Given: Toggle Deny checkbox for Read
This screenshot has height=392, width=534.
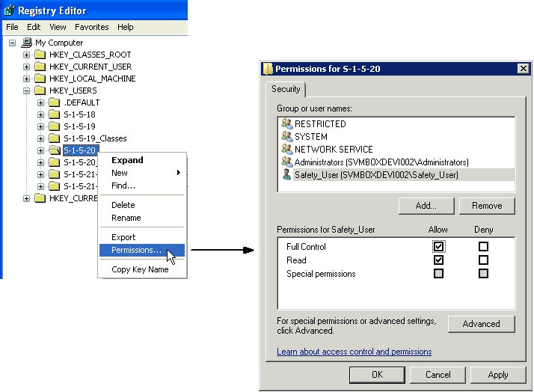Looking at the screenshot, I should point(483,260).
